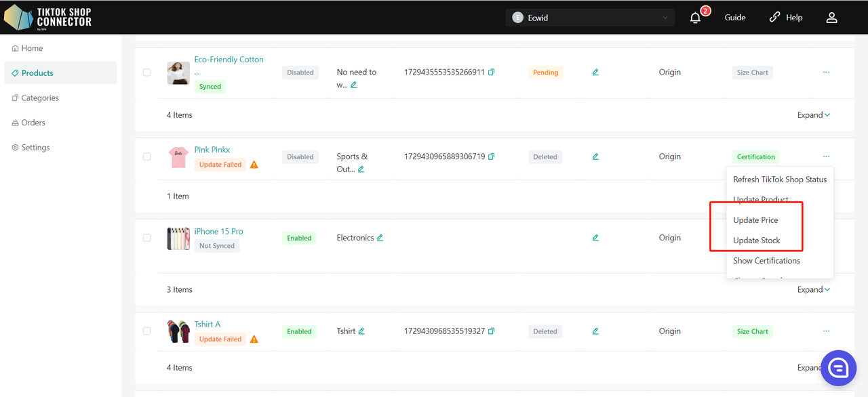
Task: Open more actions for Tshirt A
Action: (826, 331)
